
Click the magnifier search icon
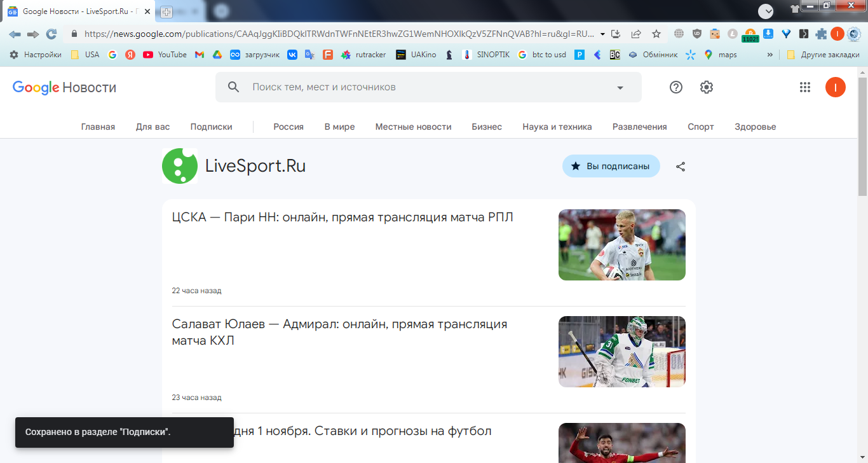(x=234, y=87)
